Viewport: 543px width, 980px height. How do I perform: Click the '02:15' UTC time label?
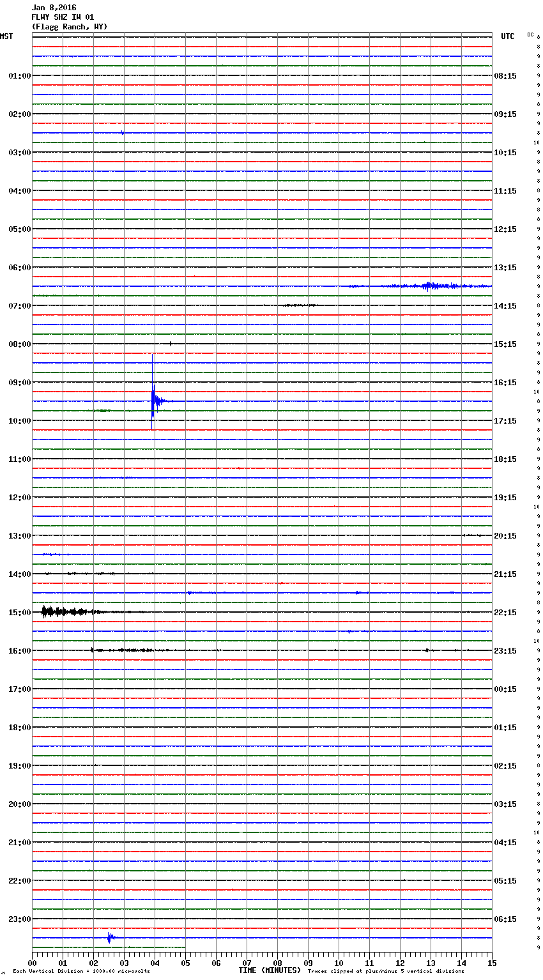505,766
